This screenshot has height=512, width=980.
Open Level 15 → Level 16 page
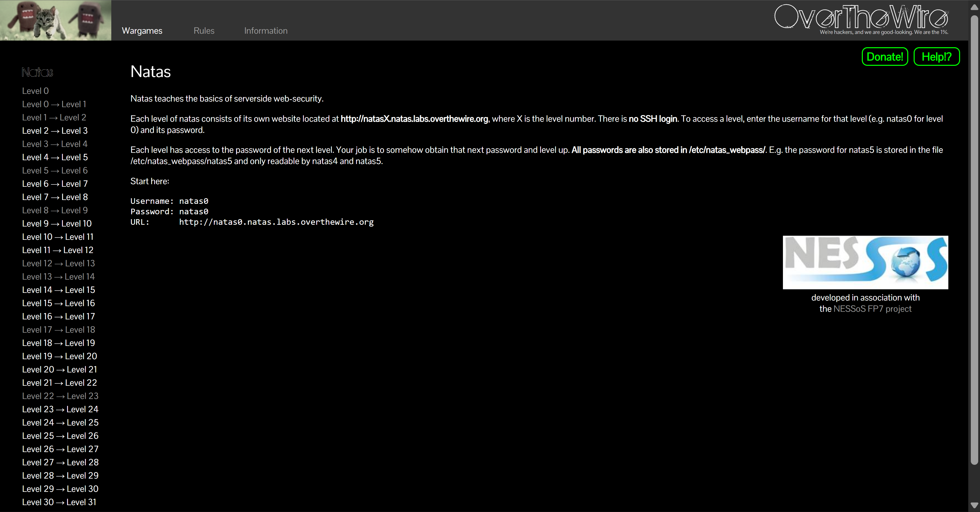pos(58,303)
